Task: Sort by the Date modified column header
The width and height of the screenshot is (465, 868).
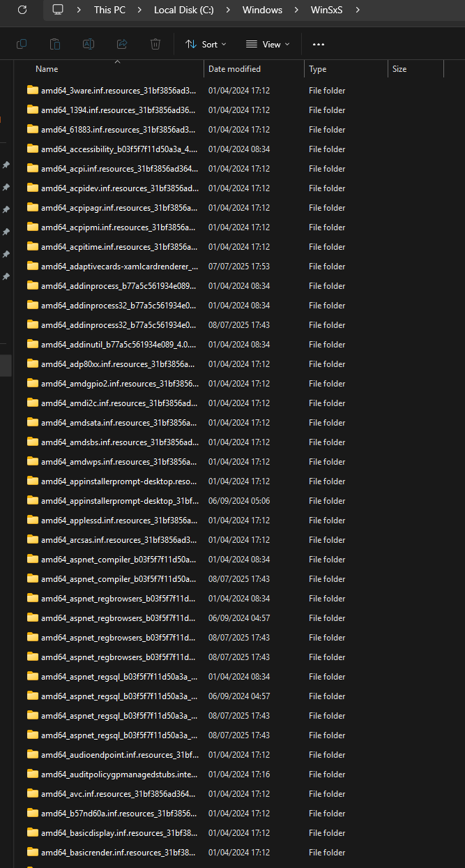Action: [234, 69]
